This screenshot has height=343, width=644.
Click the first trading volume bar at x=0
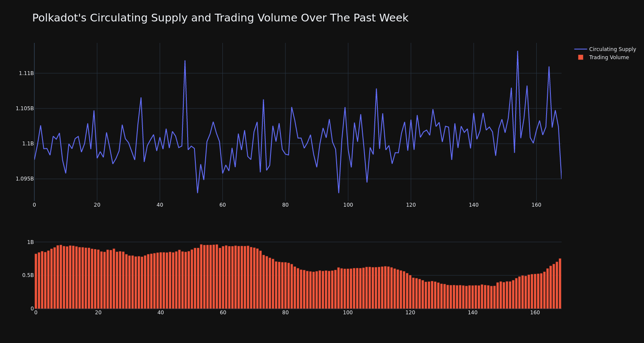(x=36, y=281)
